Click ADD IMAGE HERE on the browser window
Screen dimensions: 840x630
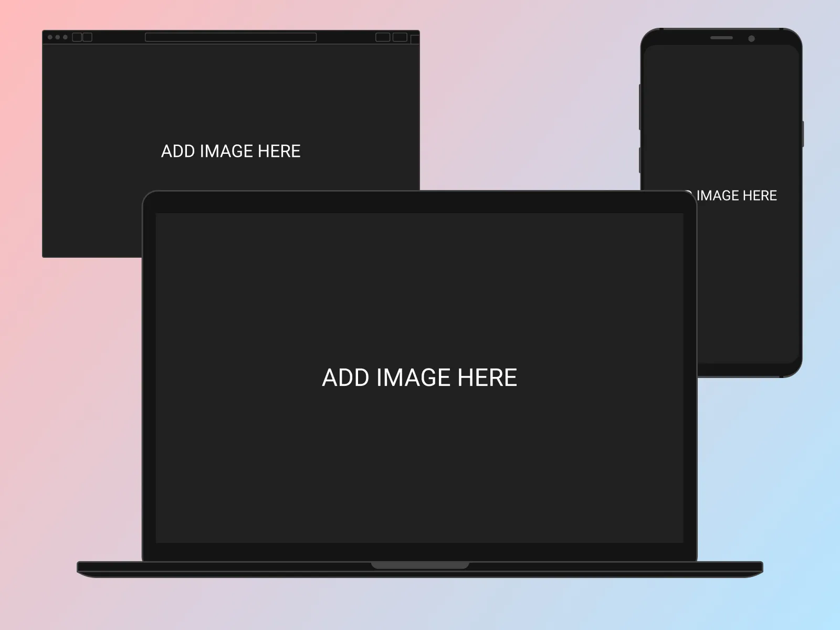point(231,152)
